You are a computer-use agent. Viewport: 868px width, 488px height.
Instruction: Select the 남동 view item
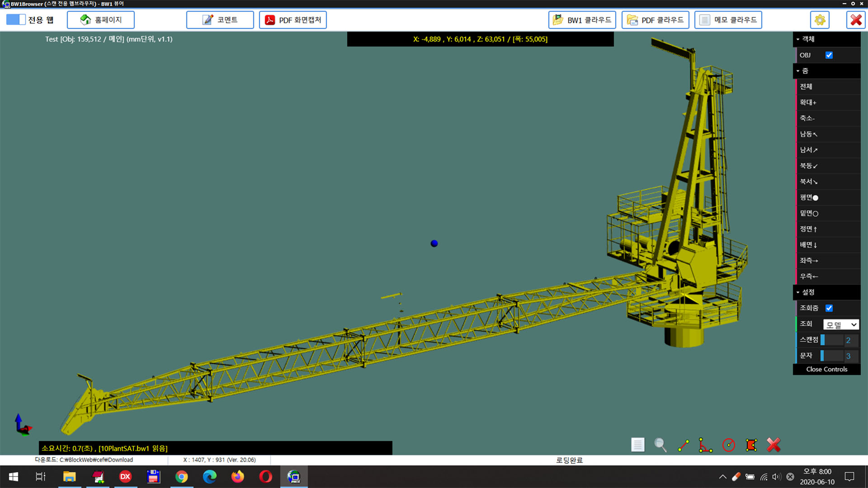point(809,134)
